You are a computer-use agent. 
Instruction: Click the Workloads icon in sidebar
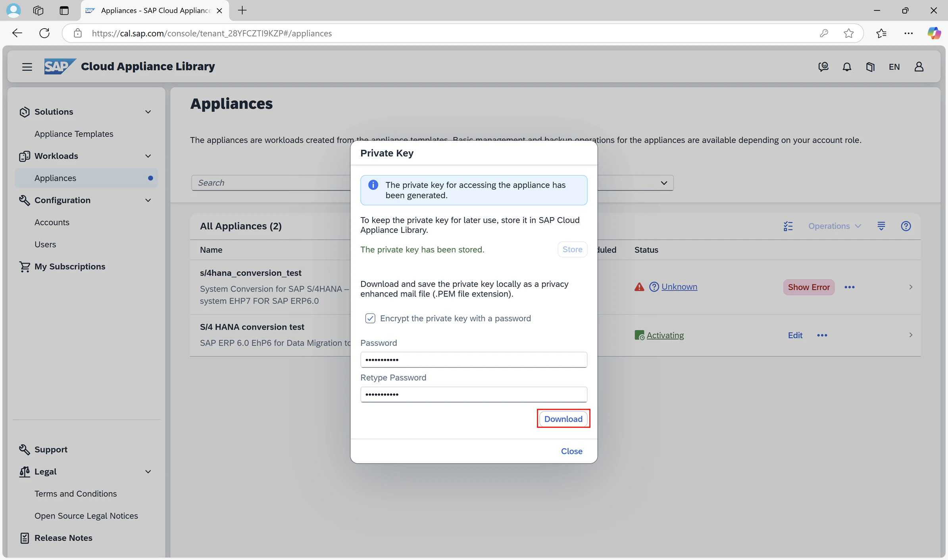tap(25, 156)
